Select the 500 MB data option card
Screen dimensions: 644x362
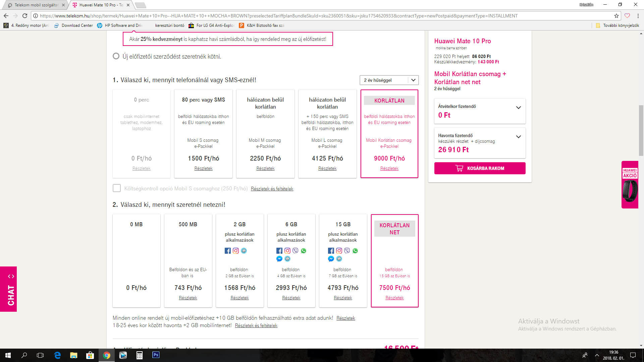point(188,261)
